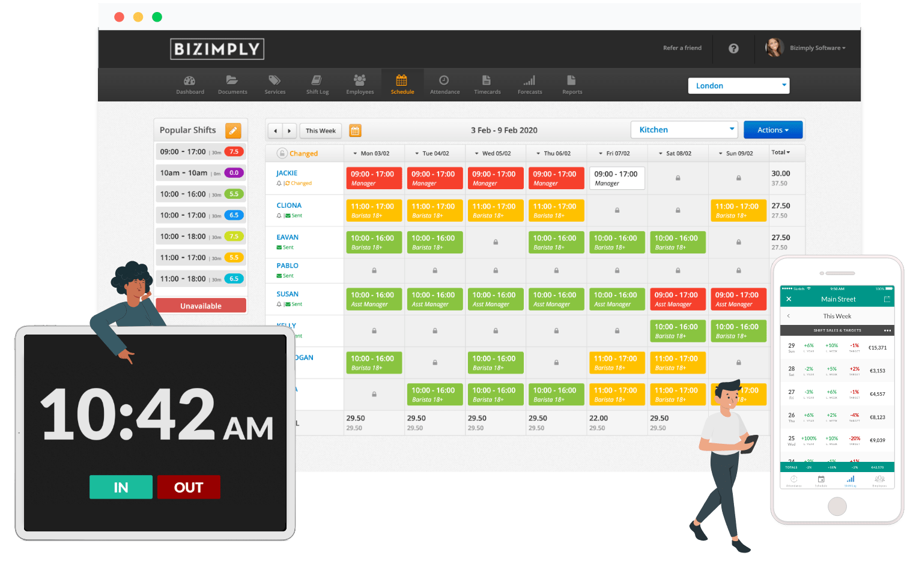The height and width of the screenshot is (588, 907).
Task: Tap the phone expand icon beside Main Street
Action: coord(887,299)
